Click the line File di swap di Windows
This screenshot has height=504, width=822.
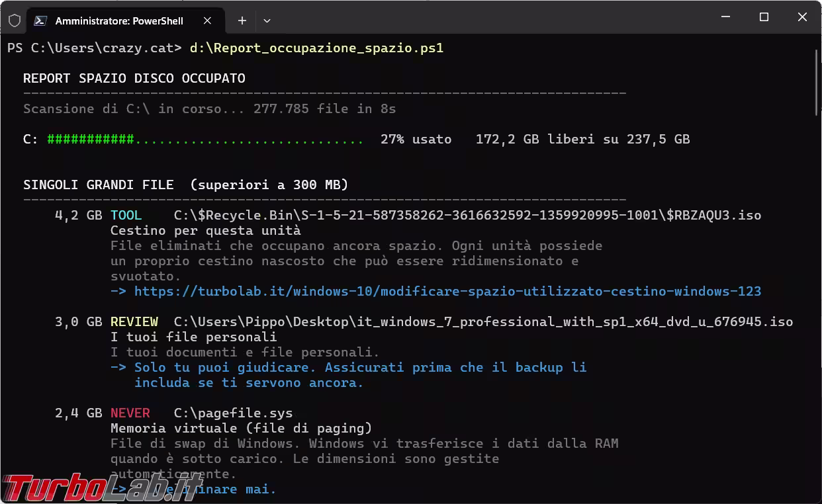click(365, 443)
